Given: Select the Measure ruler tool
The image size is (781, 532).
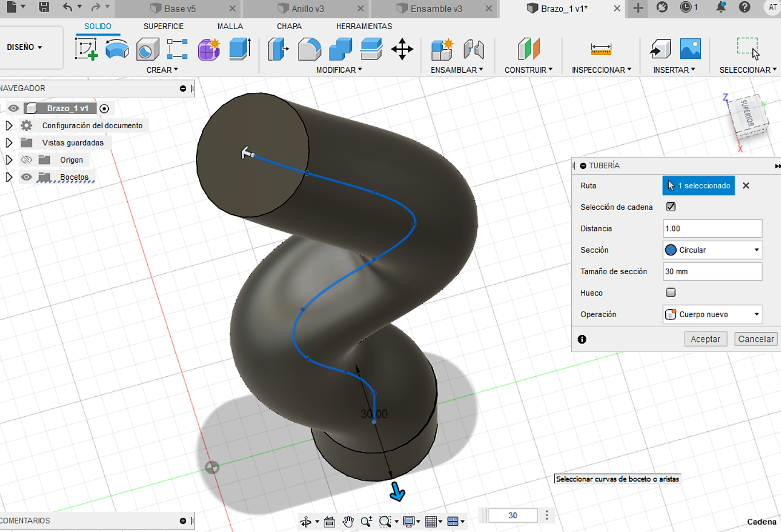Looking at the screenshot, I should [601, 49].
